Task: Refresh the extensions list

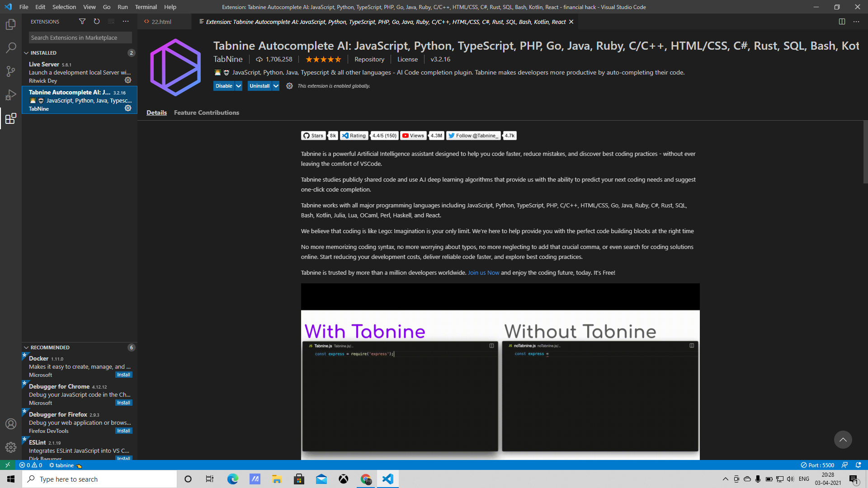Action: click(x=96, y=21)
